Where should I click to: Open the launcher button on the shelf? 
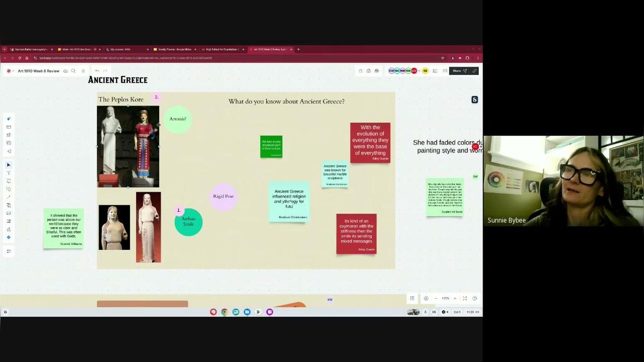(x=5, y=312)
